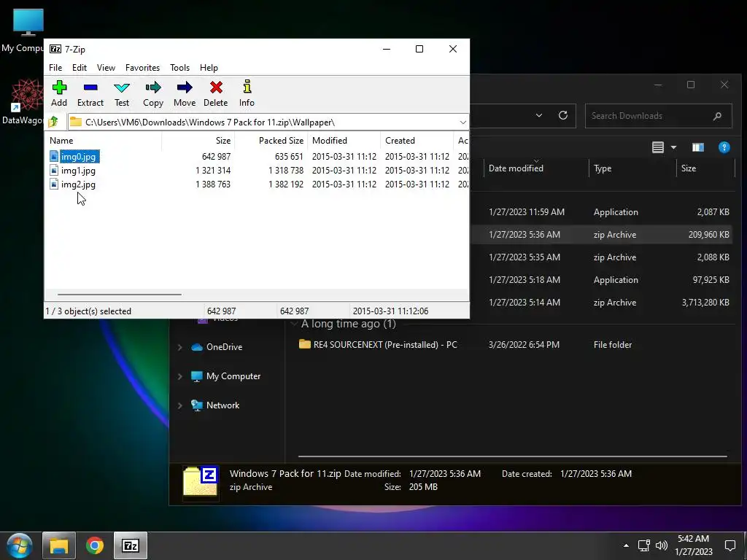This screenshot has height=560, width=747.
Task: Open the Edit menu
Action: 79,68
